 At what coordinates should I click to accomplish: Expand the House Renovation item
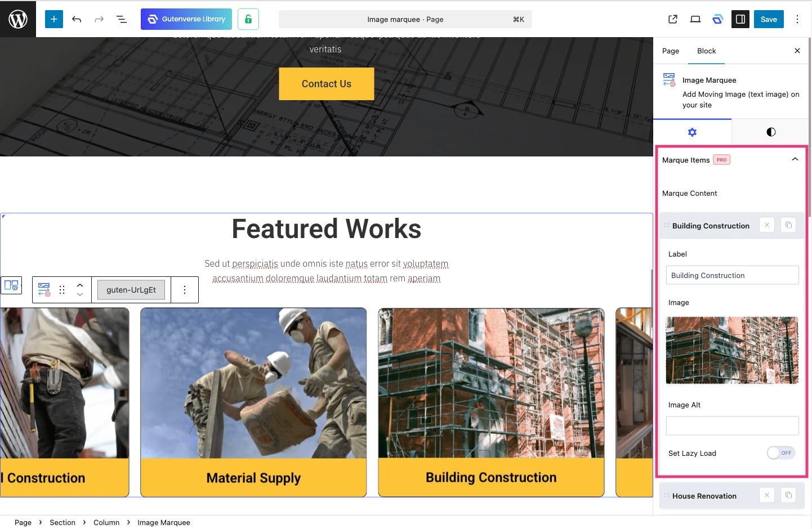704,496
